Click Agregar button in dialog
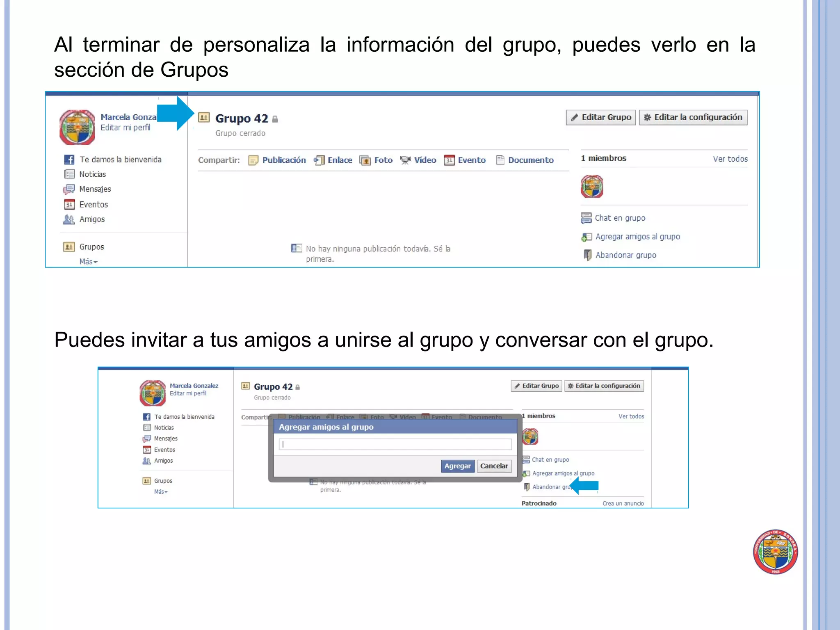840x630 pixels. [458, 466]
